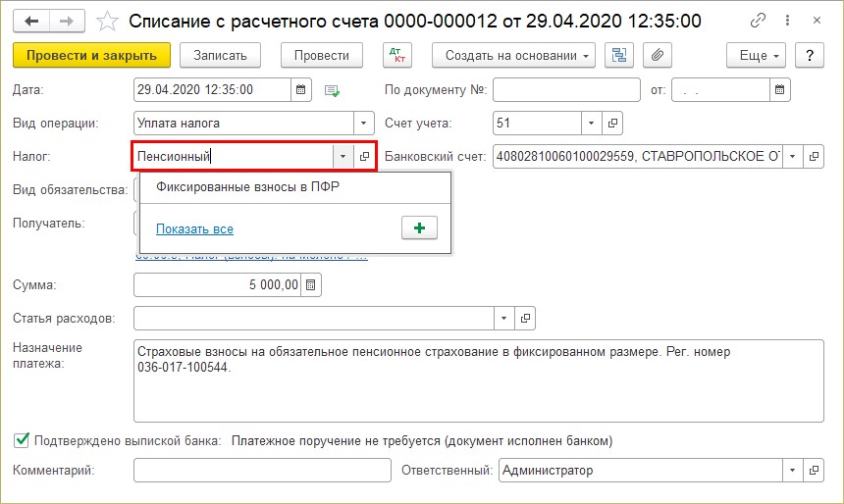
Task: Expand the Вид операции dropdown
Action: coord(363,124)
